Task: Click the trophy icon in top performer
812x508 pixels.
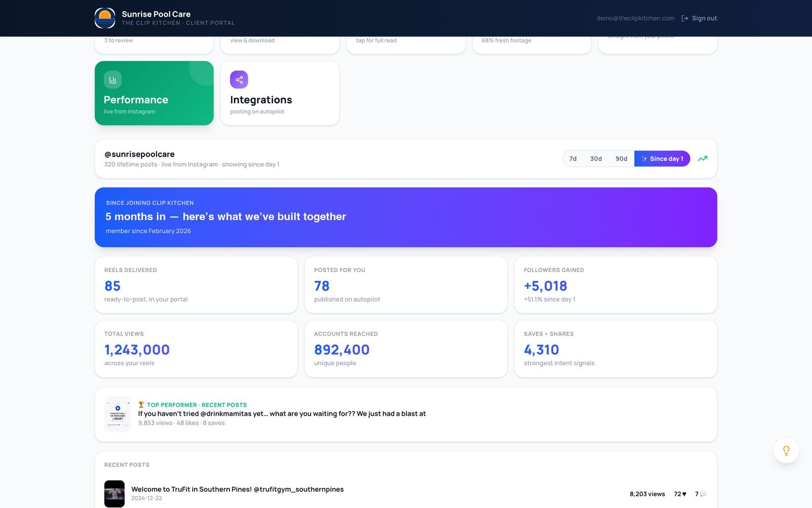Action: [141, 405]
